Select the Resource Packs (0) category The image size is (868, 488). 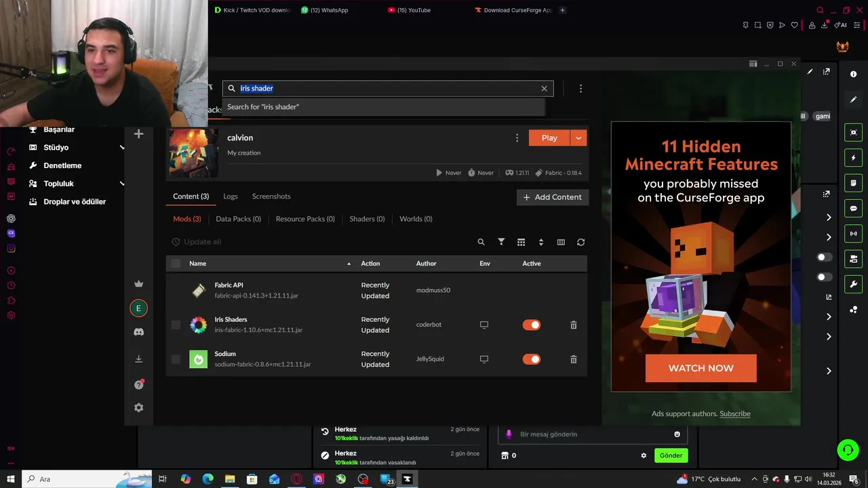[x=305, y=219]
